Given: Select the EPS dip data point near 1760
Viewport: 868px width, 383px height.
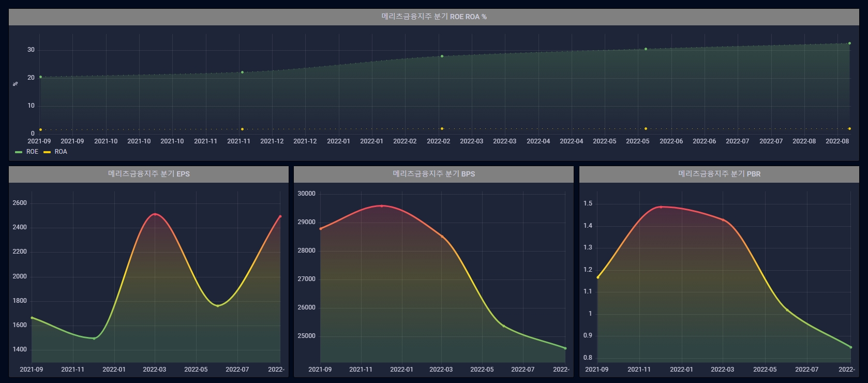Looking at the screenshot, I should coord(217,306).
